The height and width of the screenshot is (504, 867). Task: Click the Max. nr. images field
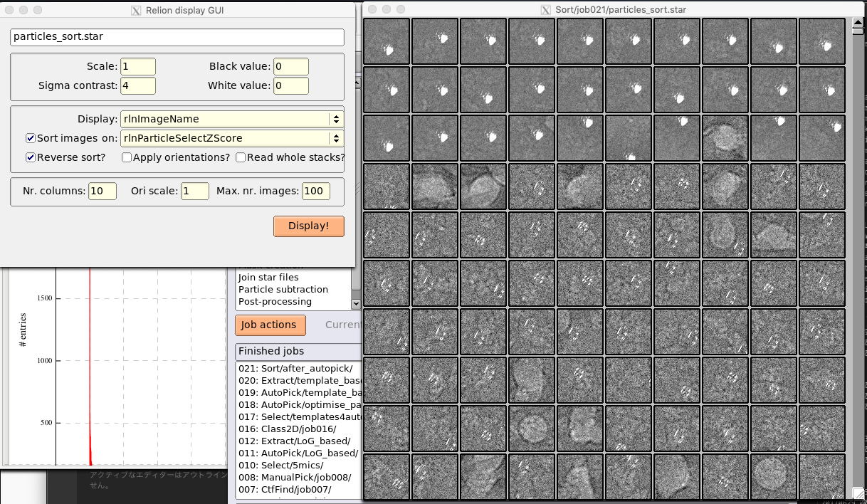pos(316,191)
